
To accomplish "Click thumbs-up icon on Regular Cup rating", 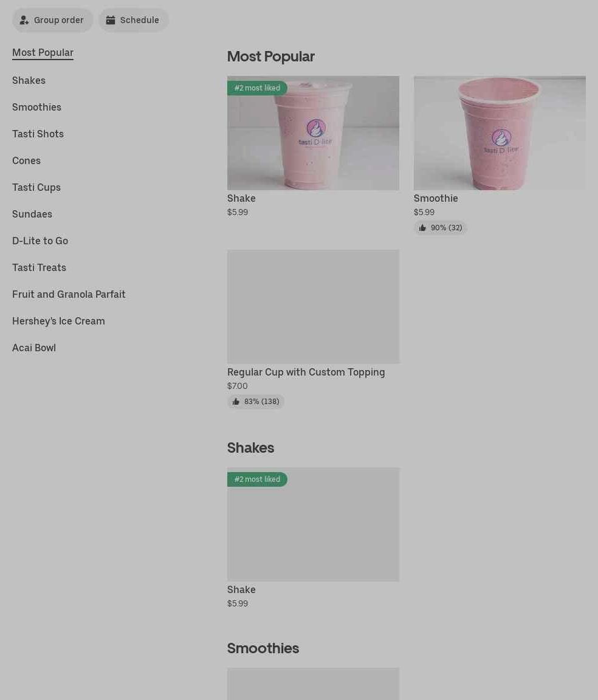I will pos(236,402).
